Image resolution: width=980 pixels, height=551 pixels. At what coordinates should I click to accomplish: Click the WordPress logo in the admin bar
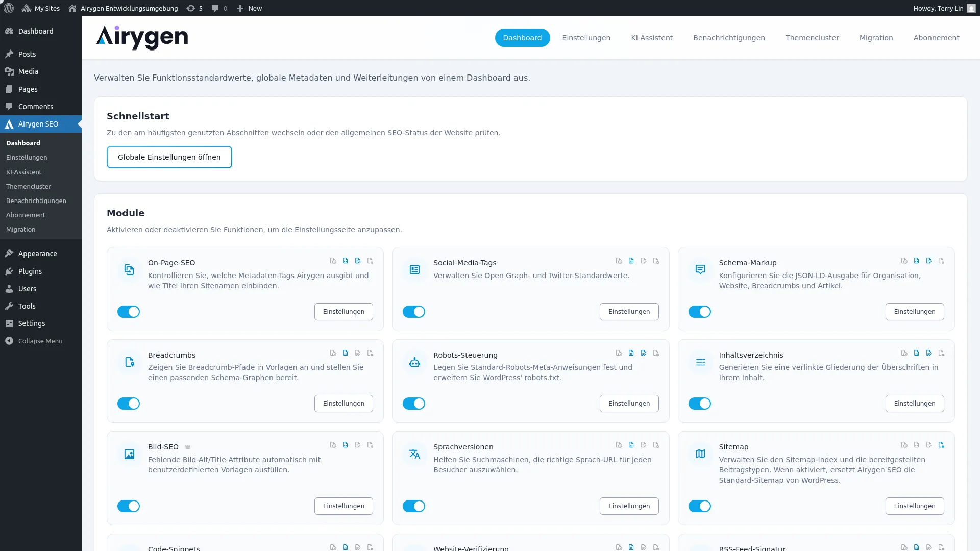(x=8, y=8)
